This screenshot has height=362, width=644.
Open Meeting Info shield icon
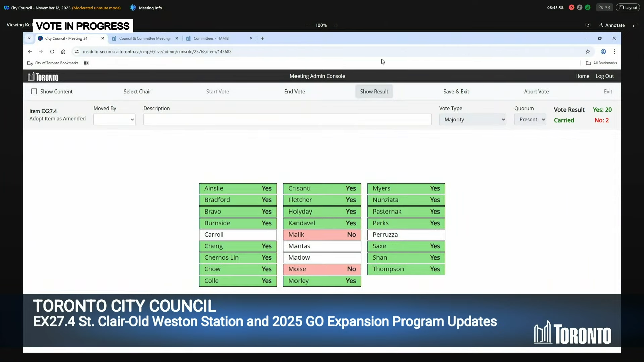(133, 8)
